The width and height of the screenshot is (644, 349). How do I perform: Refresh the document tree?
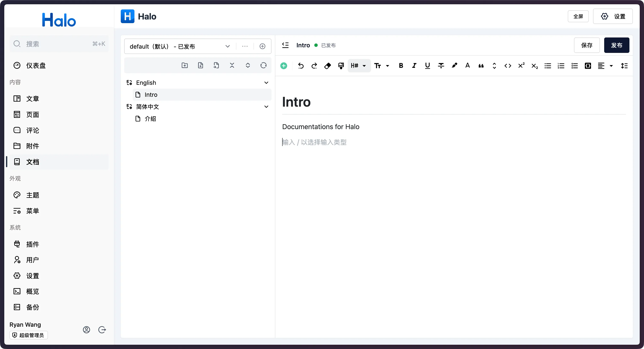263,66
